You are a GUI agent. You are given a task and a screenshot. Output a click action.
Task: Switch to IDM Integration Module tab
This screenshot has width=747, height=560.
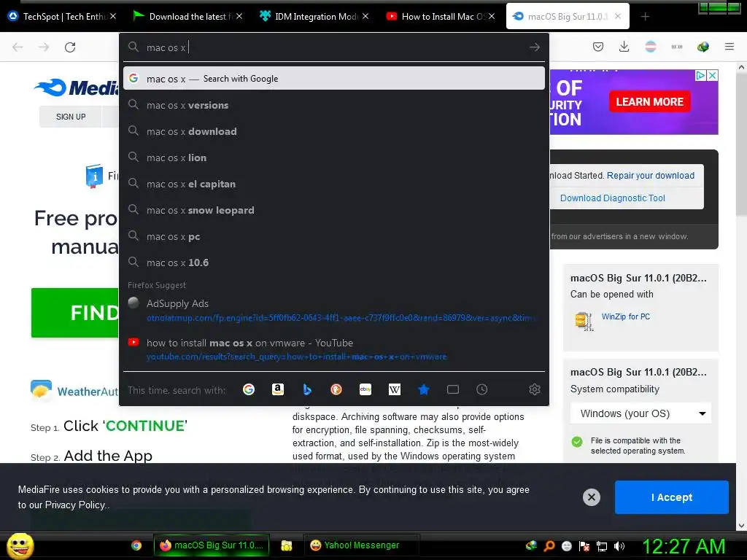[314, 17]
